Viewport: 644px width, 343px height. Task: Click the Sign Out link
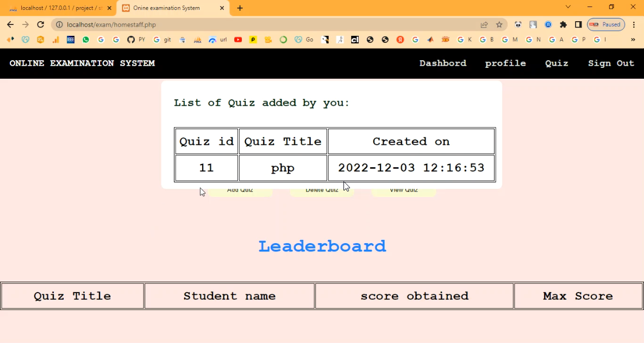(611, 63)
